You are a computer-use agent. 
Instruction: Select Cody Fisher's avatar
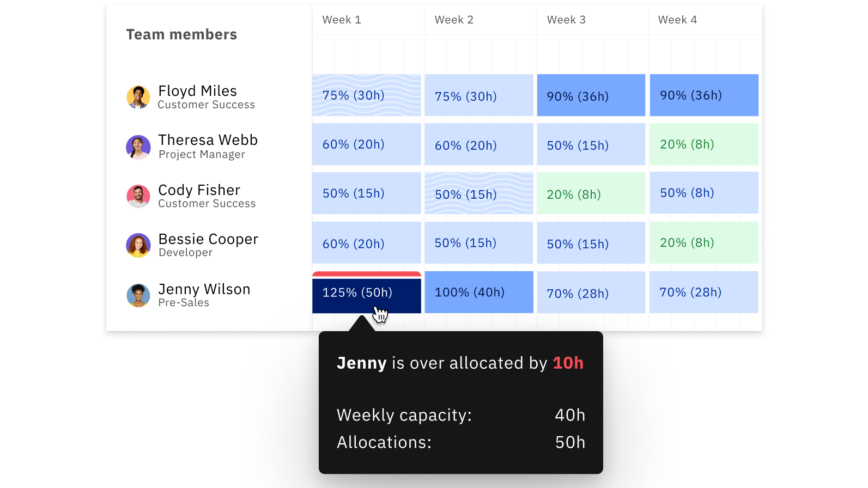click(138, 196)
